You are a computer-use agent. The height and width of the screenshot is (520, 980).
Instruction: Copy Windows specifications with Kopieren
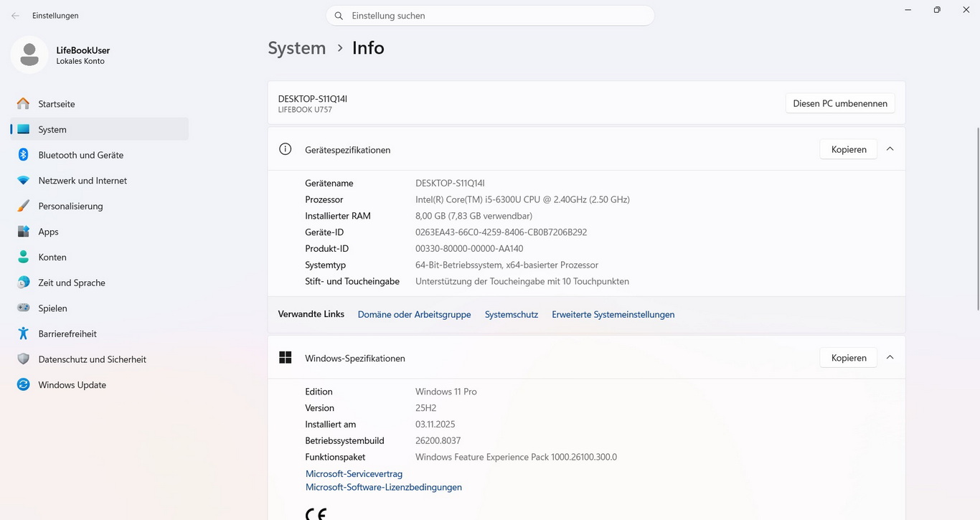pyautogui.click(x=848, y=358)
